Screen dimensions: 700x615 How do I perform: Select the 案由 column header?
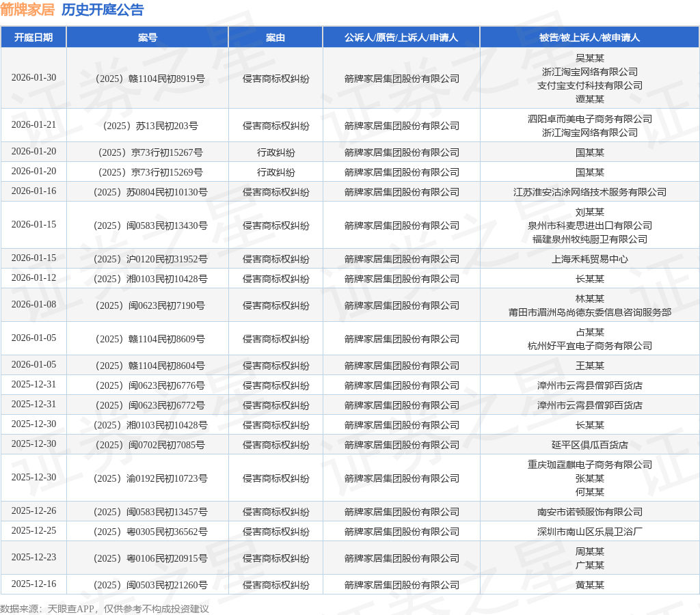pos(275,38)
